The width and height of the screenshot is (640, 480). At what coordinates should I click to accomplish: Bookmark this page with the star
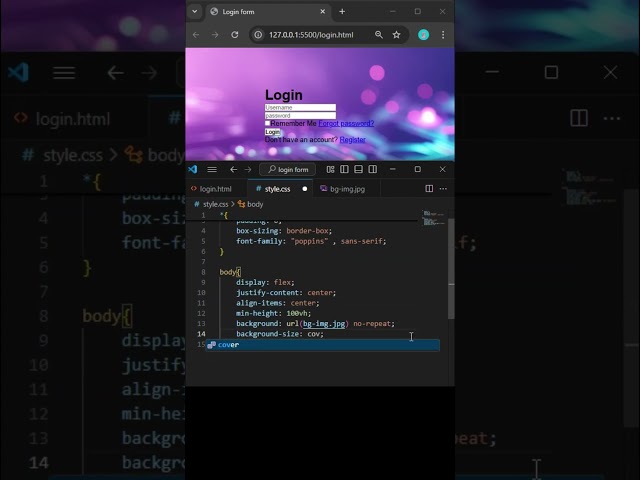pyautogui.click(x=396, y=35)
